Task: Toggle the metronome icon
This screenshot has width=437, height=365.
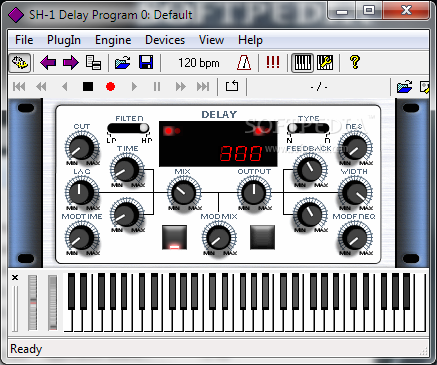Action: (244, 63)
